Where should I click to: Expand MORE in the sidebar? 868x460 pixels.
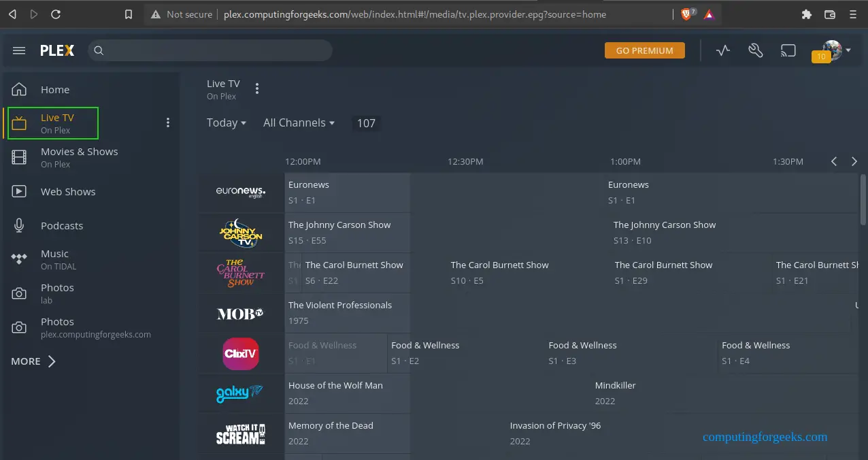point(33,361)
